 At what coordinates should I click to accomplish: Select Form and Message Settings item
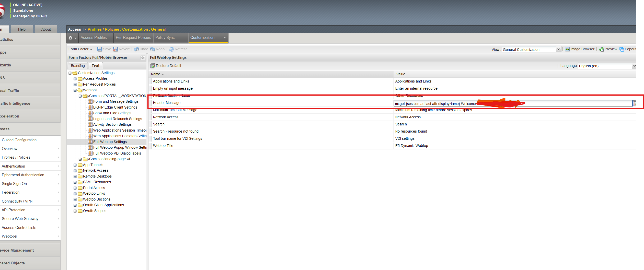click(116, 101)
